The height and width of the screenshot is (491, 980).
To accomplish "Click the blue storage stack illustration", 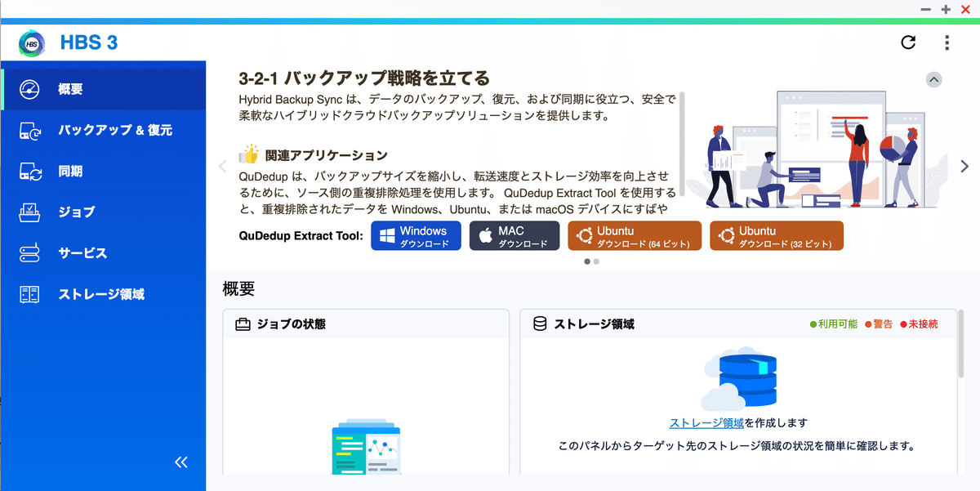I will pyautogui.click(x=738, y=380).
